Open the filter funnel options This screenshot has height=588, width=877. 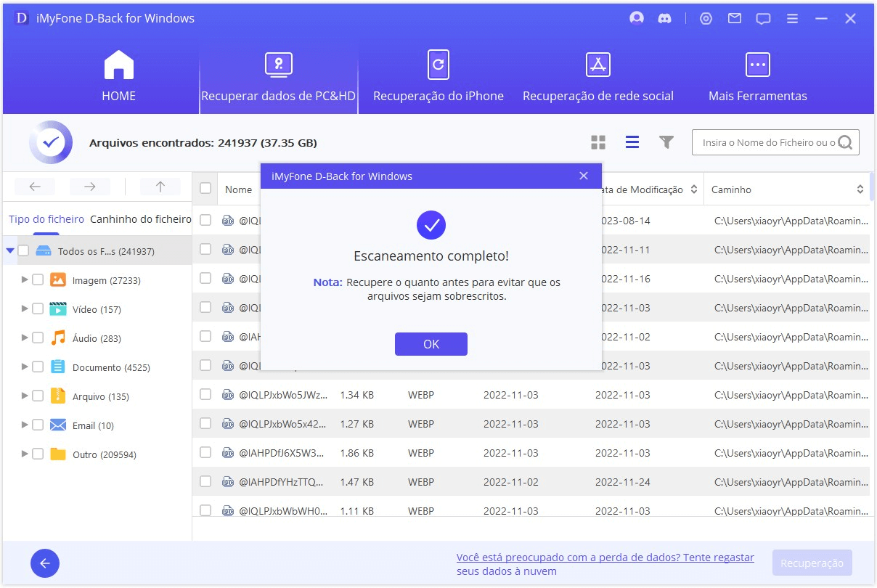[x=666, y=142]
